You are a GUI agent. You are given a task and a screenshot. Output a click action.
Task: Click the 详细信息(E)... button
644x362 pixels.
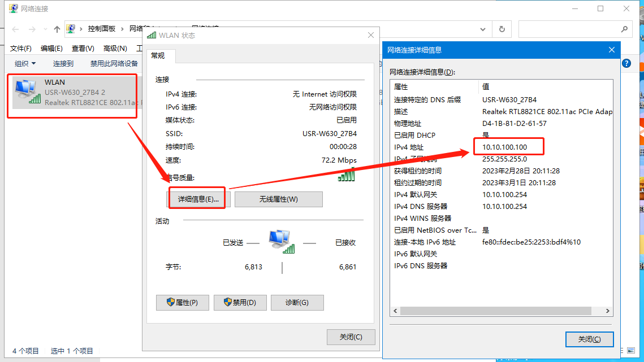(x=198, y=199)
